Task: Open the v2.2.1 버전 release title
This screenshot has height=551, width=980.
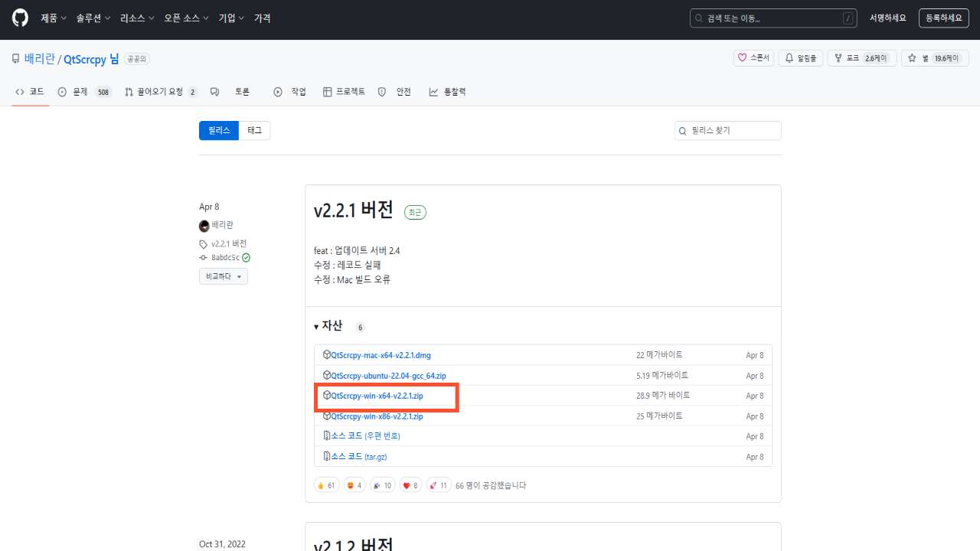Action: point(354,210)
